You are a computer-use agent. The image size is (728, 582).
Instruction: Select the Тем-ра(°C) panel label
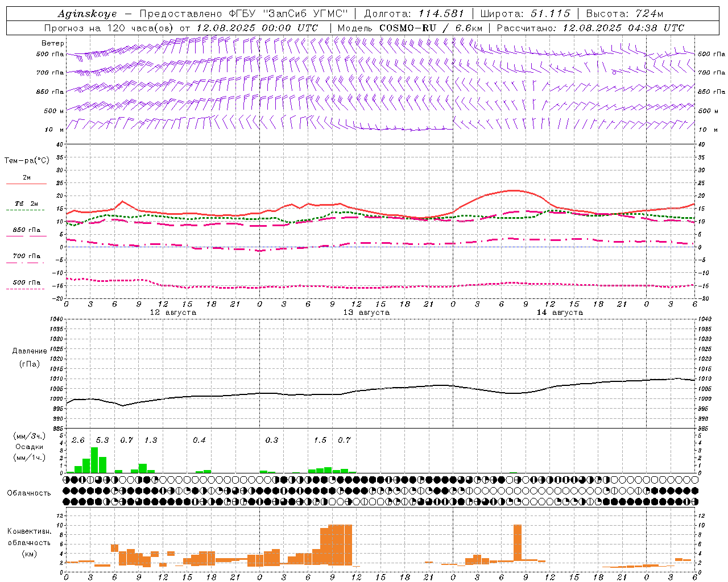click(27, 161)
